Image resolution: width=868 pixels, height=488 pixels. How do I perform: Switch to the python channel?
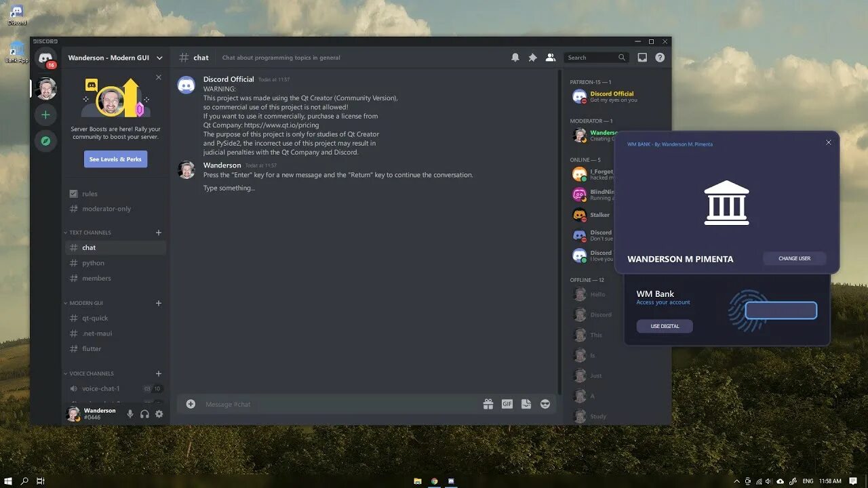tap(115, 263)
